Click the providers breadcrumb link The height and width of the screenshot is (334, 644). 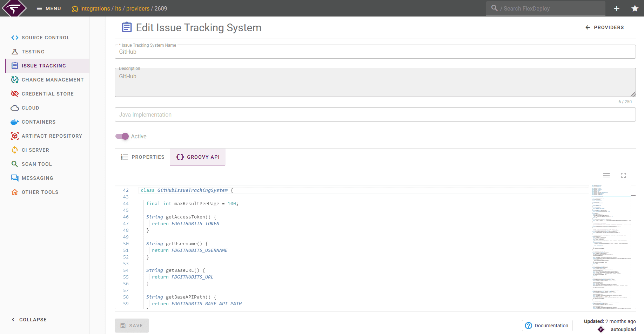[x=138, y=8]
